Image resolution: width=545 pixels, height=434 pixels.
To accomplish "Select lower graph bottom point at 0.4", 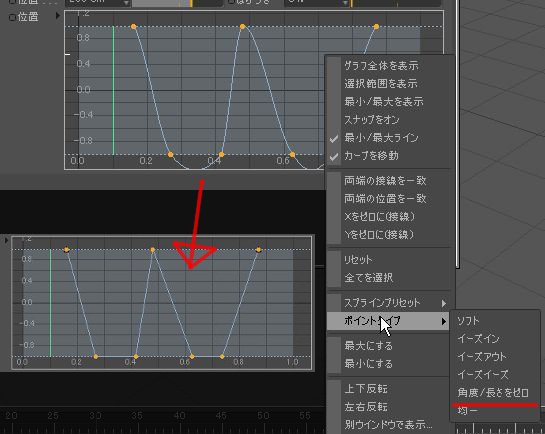I will click(x=136, y=357).
